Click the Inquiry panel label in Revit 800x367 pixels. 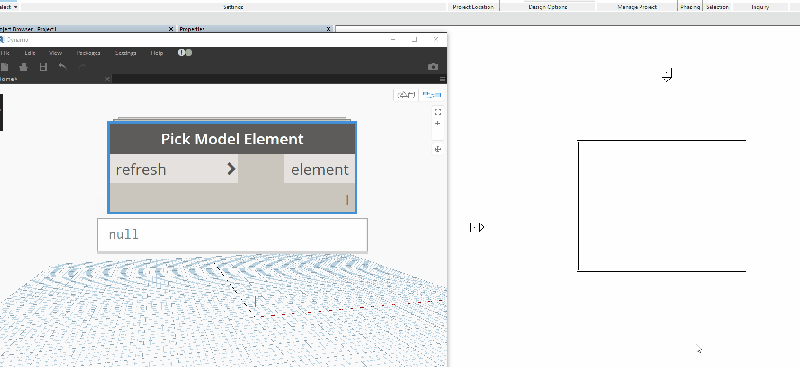(760, 7)
